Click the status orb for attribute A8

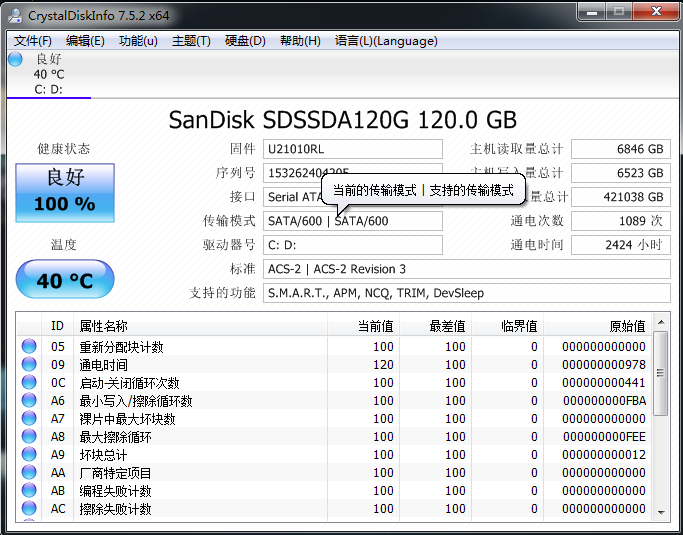click(29, 437)
